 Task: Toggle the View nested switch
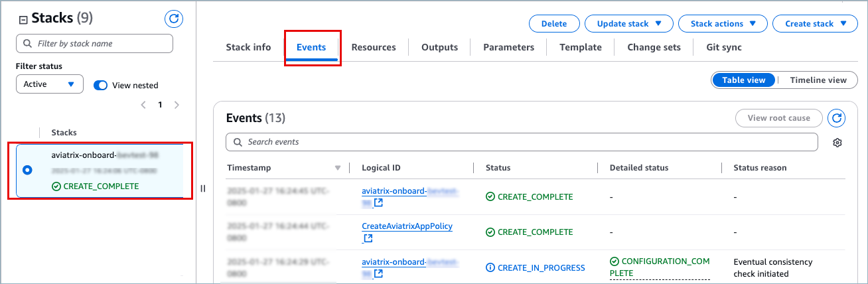point(101,85)
